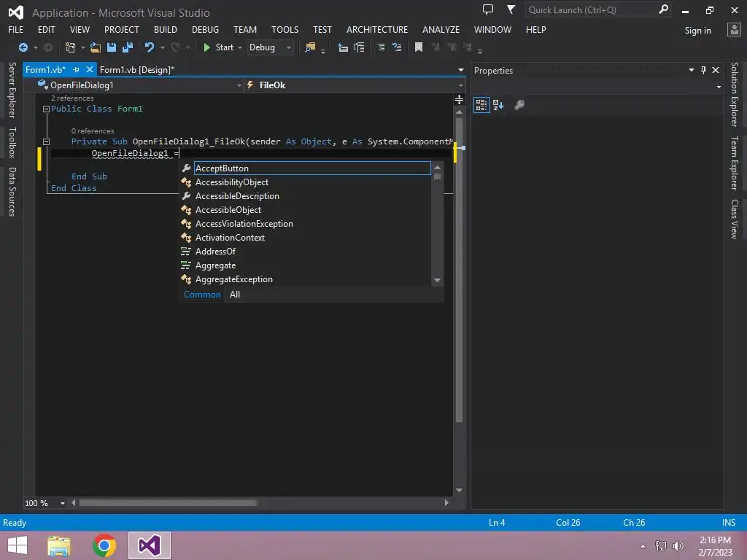Open the Start button dropdown arrow
The height and width of the screenshot is (560, 747).
(239, 47)
